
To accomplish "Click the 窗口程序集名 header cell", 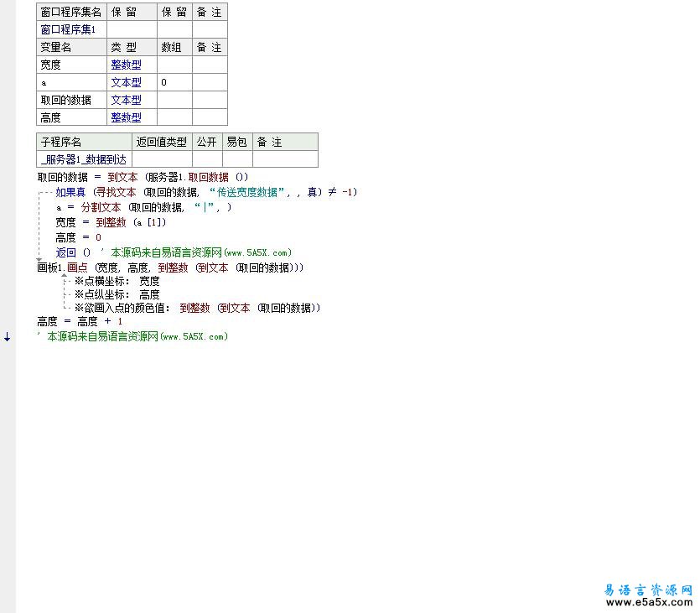I will click(71, 12).
